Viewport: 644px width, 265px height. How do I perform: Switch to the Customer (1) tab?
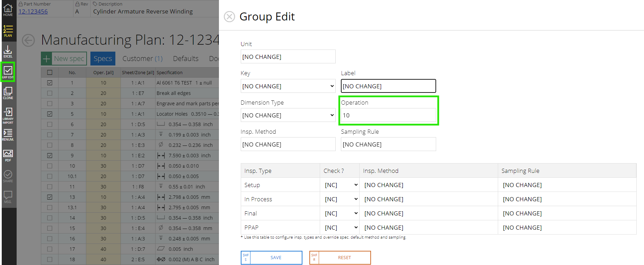click(x=142, y=59)
